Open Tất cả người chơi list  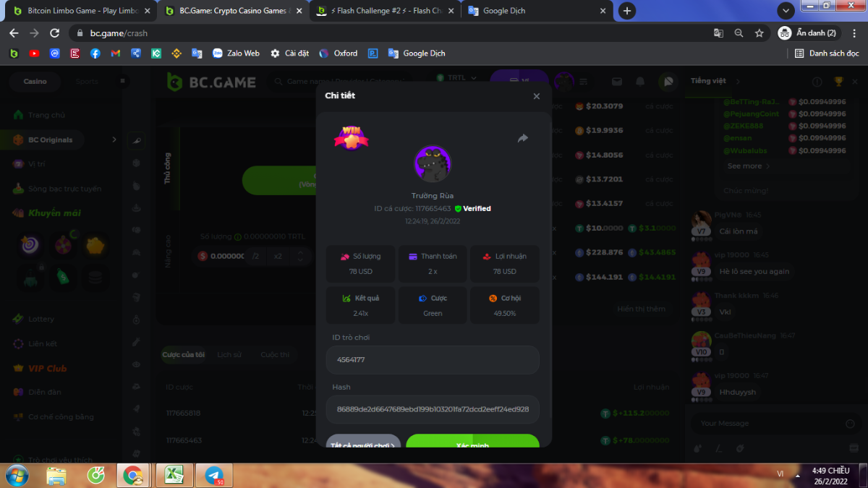[x=363, y=442]
